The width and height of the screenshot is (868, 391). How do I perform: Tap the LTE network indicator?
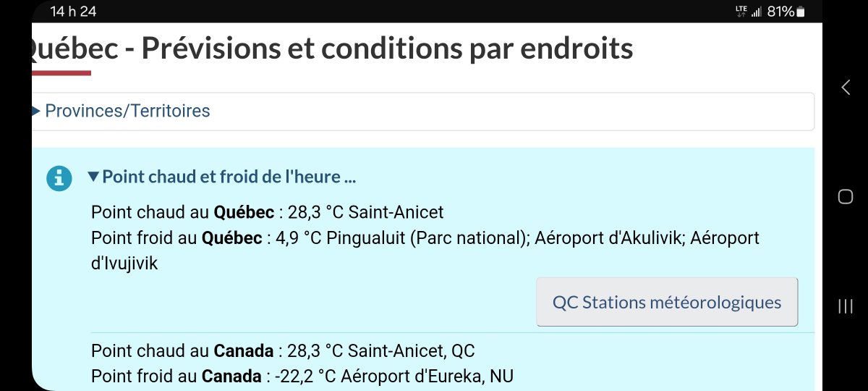coord(741,11)
